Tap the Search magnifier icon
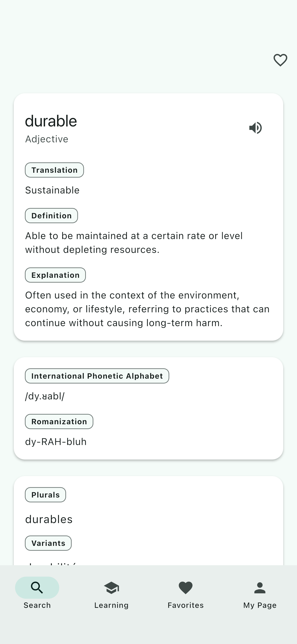 37,588
